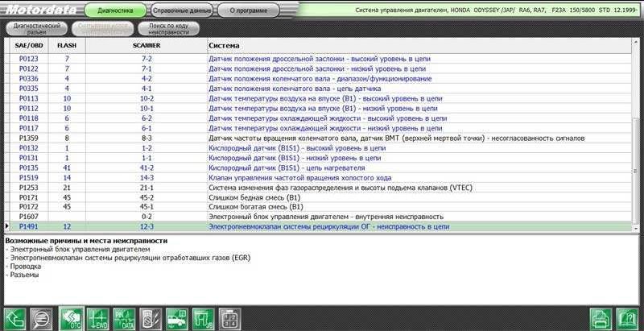Viewport: 644px width, 331px height.
Task: Select the P0336 fault code
Action: (29, 78)
